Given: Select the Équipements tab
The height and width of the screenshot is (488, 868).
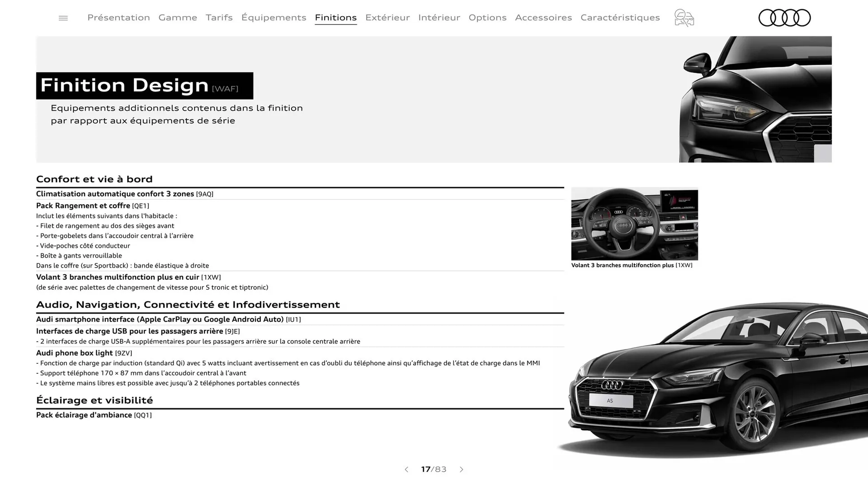Looking at the screenshot, I should tap(274, 18).
